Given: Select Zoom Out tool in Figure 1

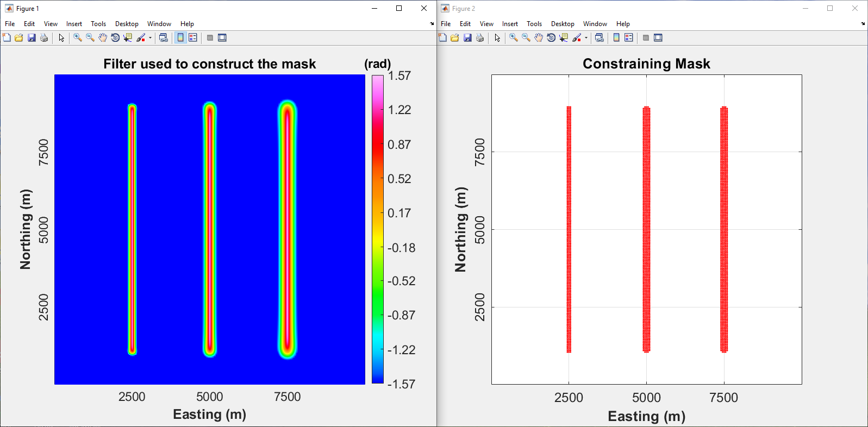Looking at the screenshot, I should 90,37.
